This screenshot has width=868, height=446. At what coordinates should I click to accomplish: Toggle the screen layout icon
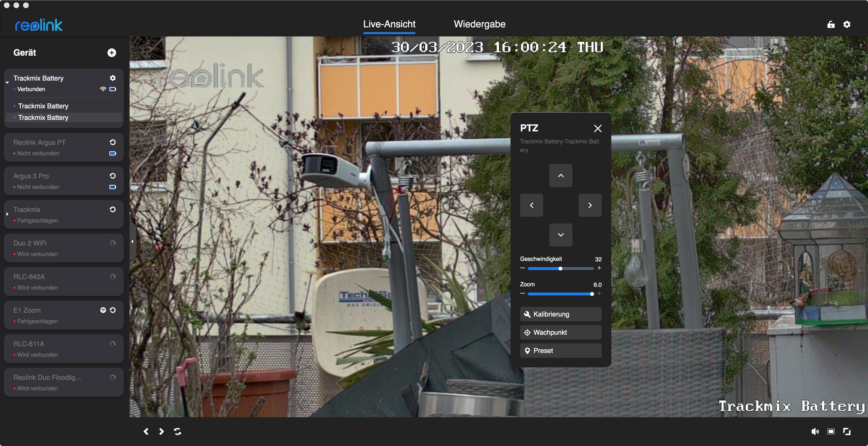(831, 431)
